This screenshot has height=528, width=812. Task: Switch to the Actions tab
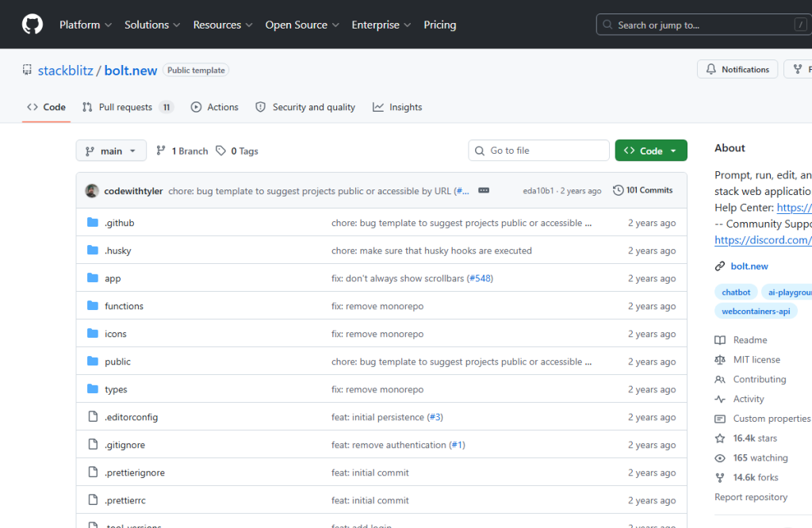pyautogui.click(x=214, y=107)
